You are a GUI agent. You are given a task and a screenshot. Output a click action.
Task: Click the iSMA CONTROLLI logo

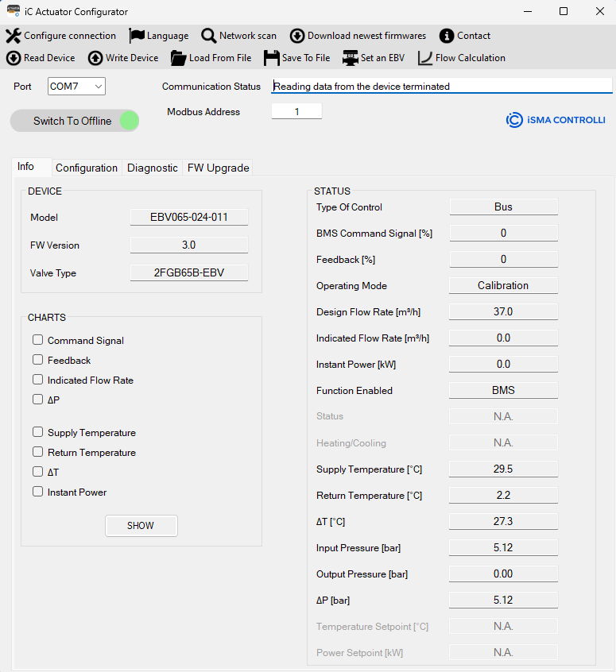(x=556, y=120)
